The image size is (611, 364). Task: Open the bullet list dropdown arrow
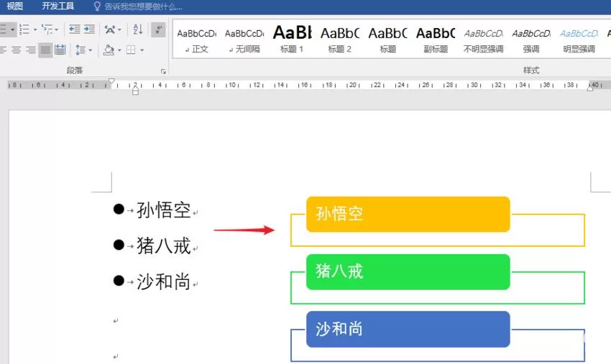pos(12,29)
